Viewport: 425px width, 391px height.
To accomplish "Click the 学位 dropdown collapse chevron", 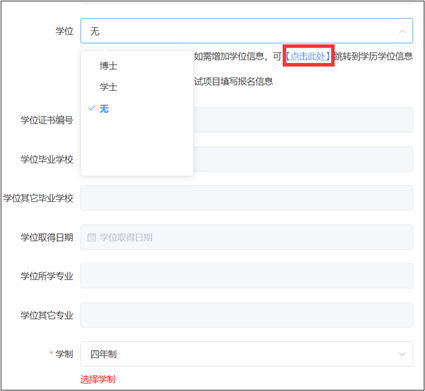I will pyautogui.click(x=402, y=31).
